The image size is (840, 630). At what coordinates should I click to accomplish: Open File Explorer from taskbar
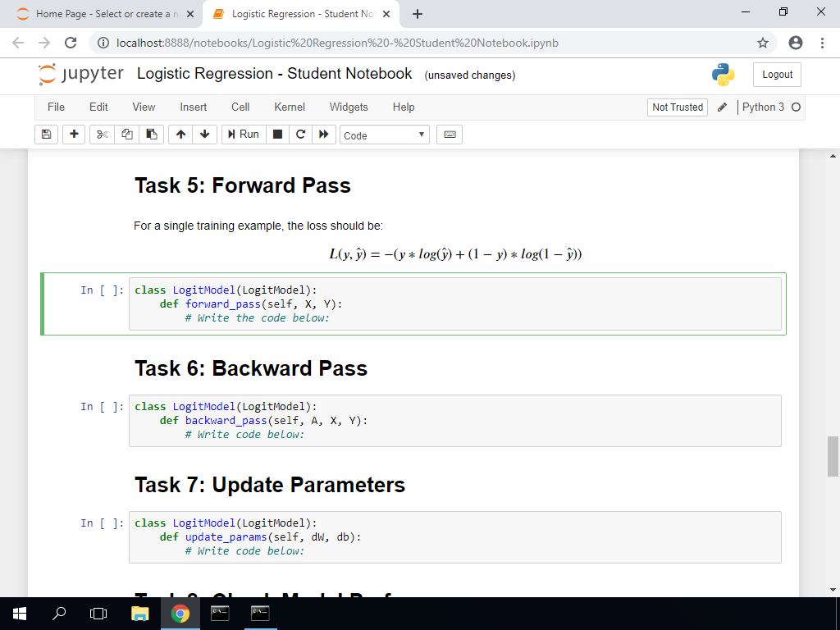pos(139,614)
